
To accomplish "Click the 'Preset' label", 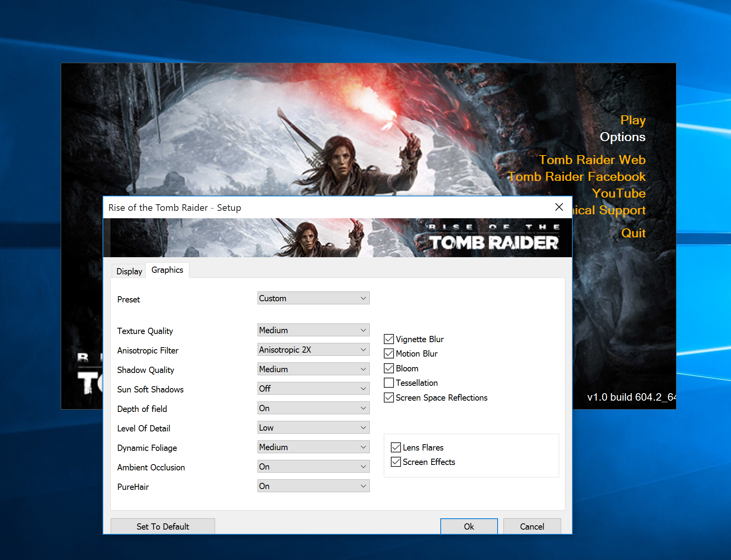I will coord(128,299).
